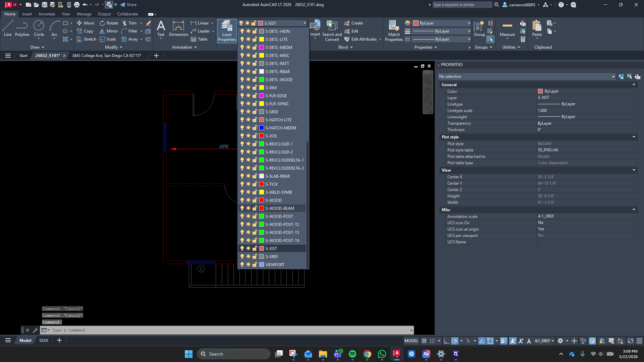This screenshot has width=644, height=362.
Task: Activate the Rotate tool
Action: pyautogui.click(x=109, y=23)
